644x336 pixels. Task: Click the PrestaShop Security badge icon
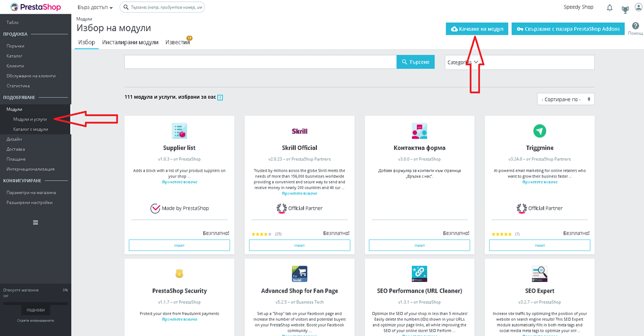point(179,274)
